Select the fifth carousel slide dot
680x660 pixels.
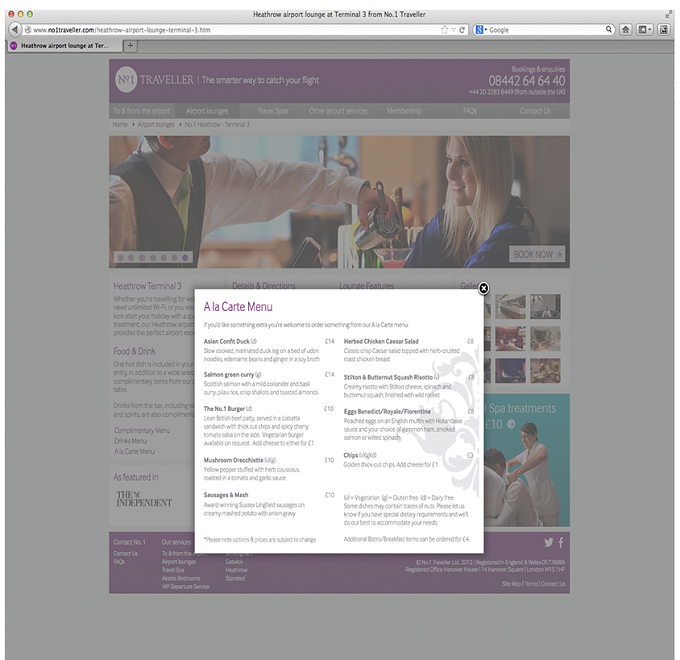163,258
